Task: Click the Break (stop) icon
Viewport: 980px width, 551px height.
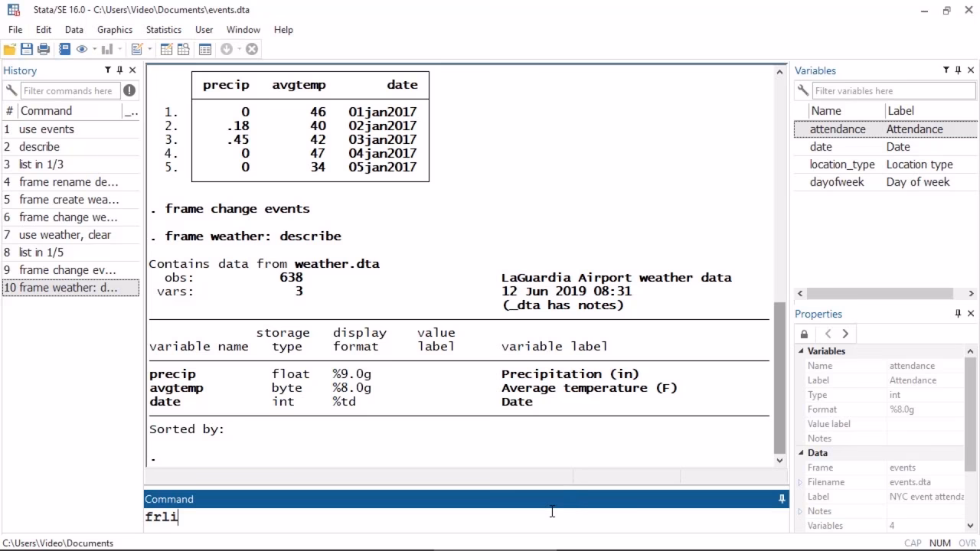Action: (x=252, y=49)
